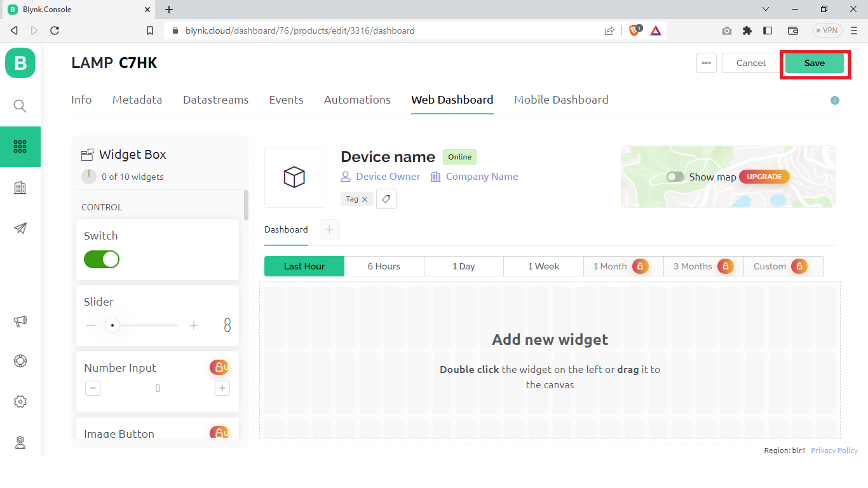Click the user profile icon at sidebar bottom

20,441
